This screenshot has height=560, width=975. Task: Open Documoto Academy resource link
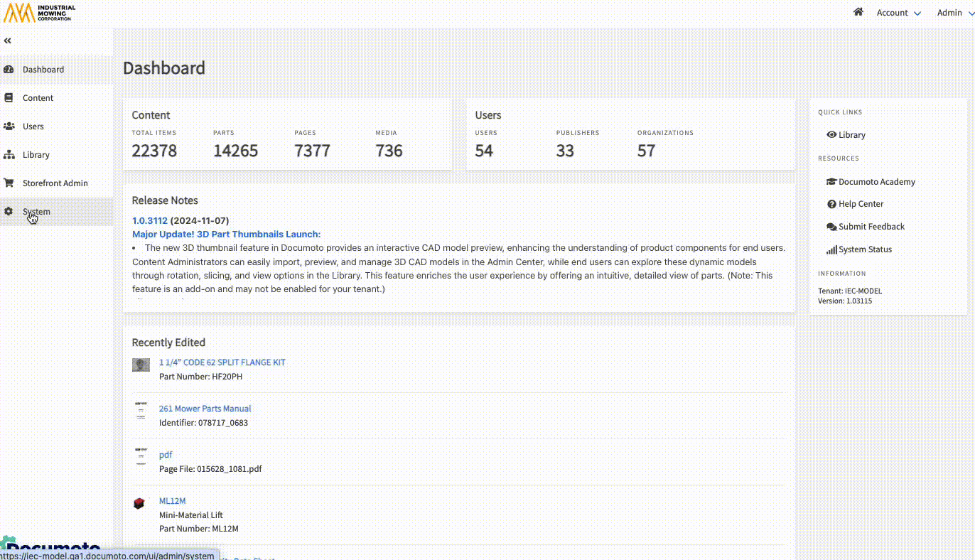tap(871, 182)
